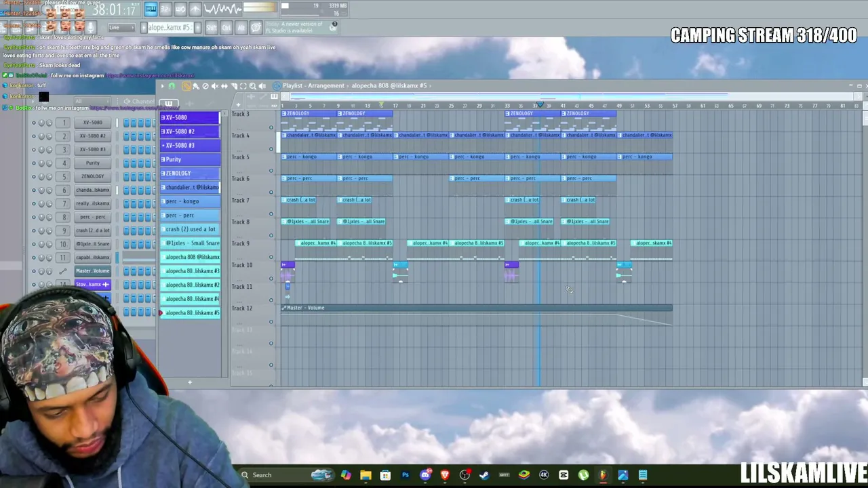
Task: Mute the Purity channel in Channel rack
Action: tap(34, 163)
